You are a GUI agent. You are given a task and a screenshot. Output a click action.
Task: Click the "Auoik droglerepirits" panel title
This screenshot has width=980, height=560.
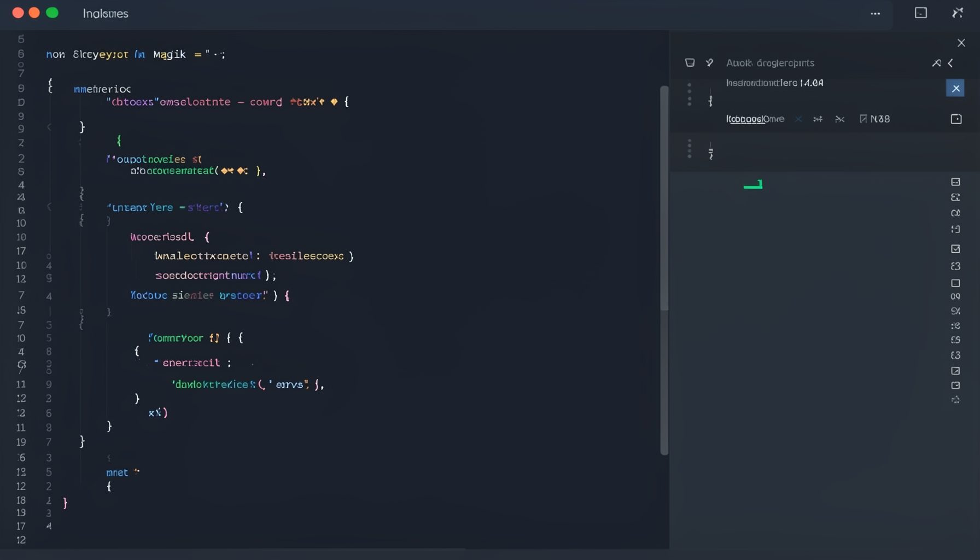[x=770, y=63]
